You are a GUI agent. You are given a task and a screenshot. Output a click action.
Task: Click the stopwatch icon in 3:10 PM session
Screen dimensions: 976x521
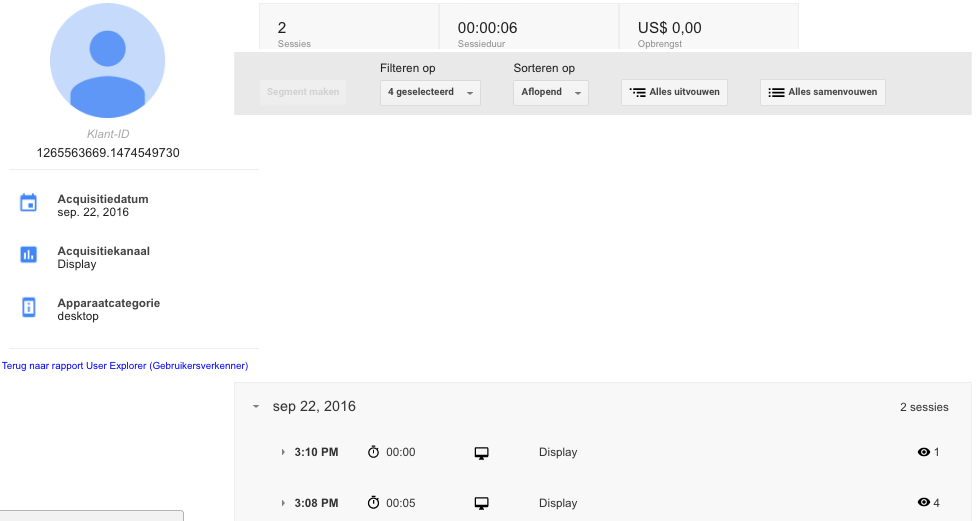point(373,452)
